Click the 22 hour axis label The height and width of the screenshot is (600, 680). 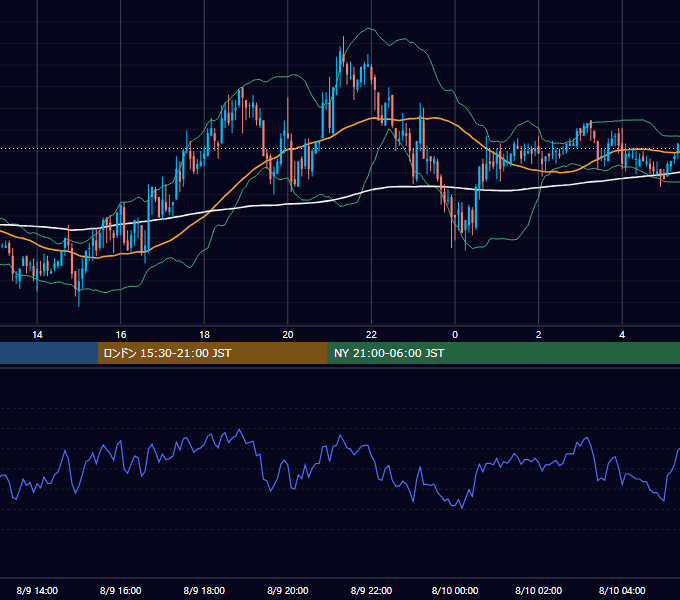(371, 335)
